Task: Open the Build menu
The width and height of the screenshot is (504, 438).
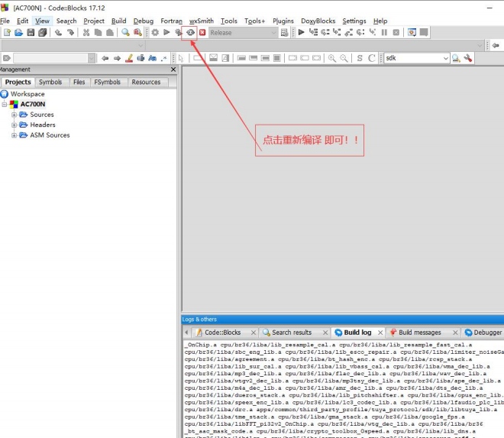Action: pyautogui.click(x=118, y=21)
